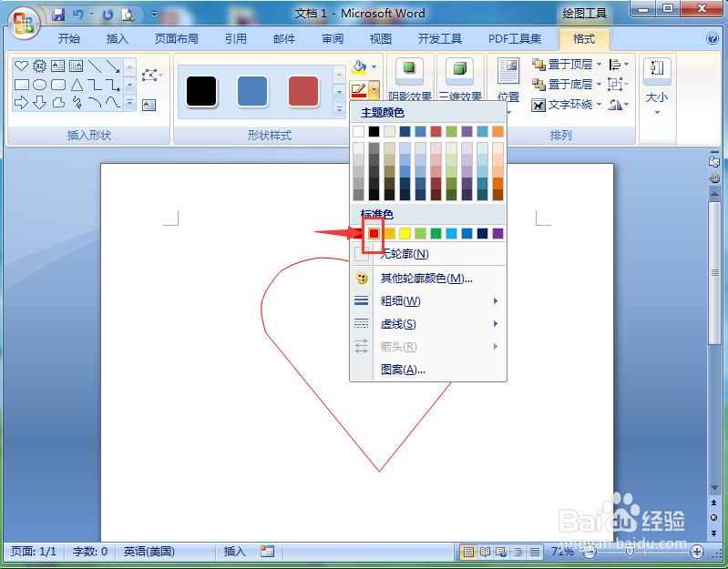Open 粗细(W) submenu
This screenshot has width=728, height=569.
[428, 301]
